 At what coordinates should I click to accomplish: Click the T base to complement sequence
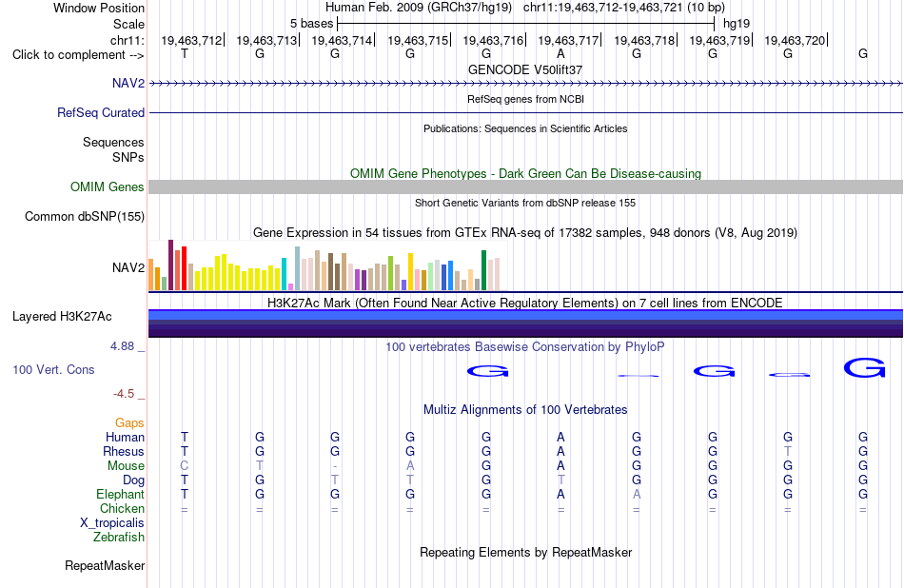click(x=184, y=54)
